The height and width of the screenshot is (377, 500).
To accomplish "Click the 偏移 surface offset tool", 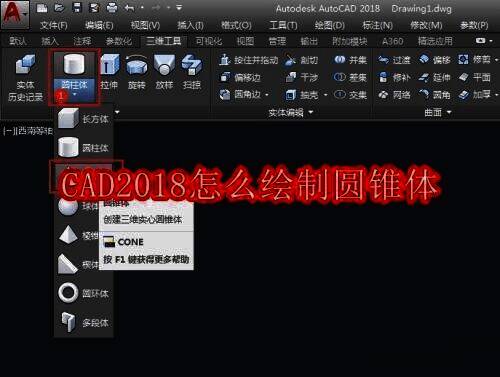I will pyautogui.click(x=435, y=60).
